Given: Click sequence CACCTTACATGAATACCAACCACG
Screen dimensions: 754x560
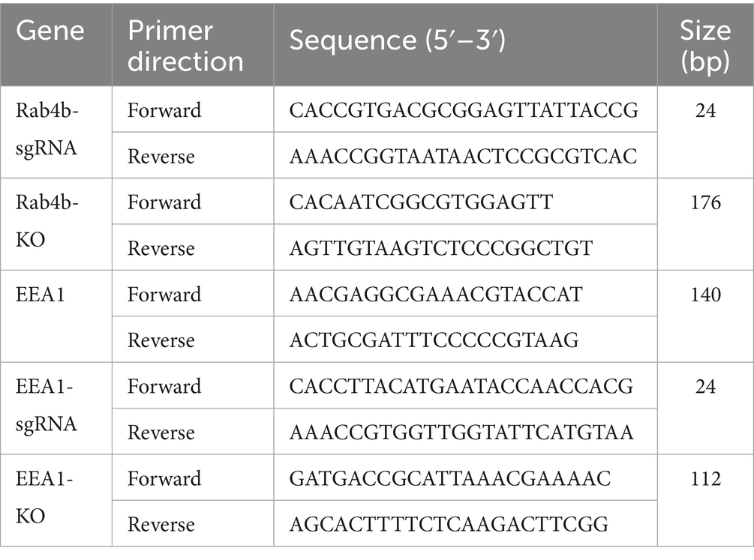Looking at the screenshot, I should click(461, 387).
